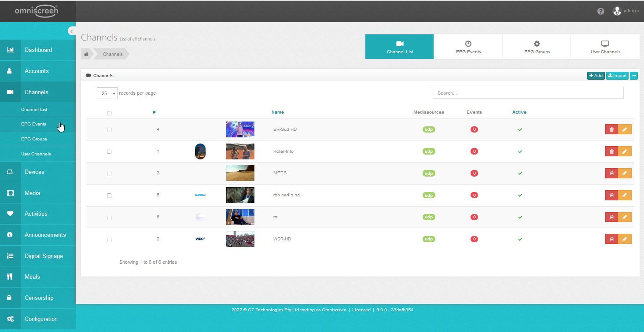
Task: Select the header checkbox to select all channels
Action: 109,113
